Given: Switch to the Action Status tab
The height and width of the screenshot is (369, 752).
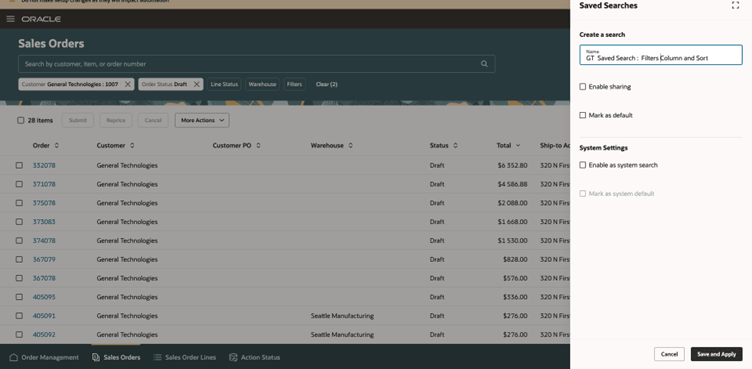Looking at the screenshot, I should click(x=255, y=357).
